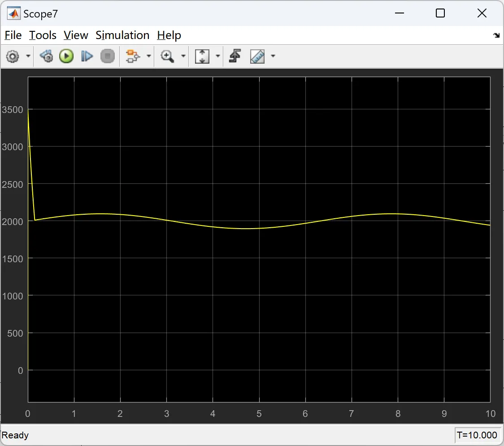Viewport: 504px width, 446px height.
Task: Click the Cursor Measurements ruler icon
Action: pos(257,56)
